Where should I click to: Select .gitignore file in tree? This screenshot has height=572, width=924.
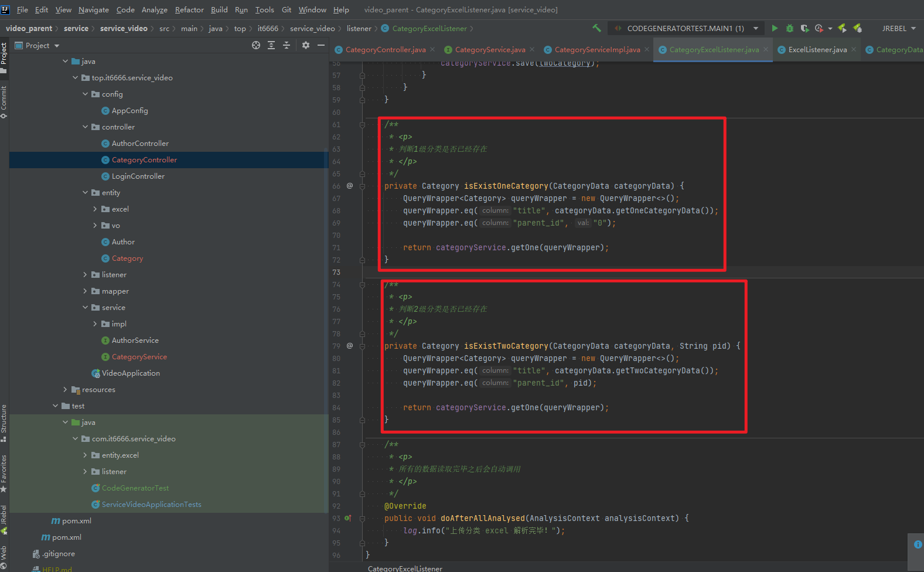click(x=59, y=553)
